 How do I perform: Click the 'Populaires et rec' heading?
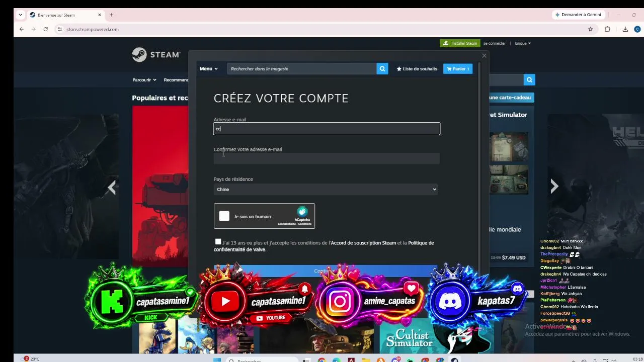[160, 98]
